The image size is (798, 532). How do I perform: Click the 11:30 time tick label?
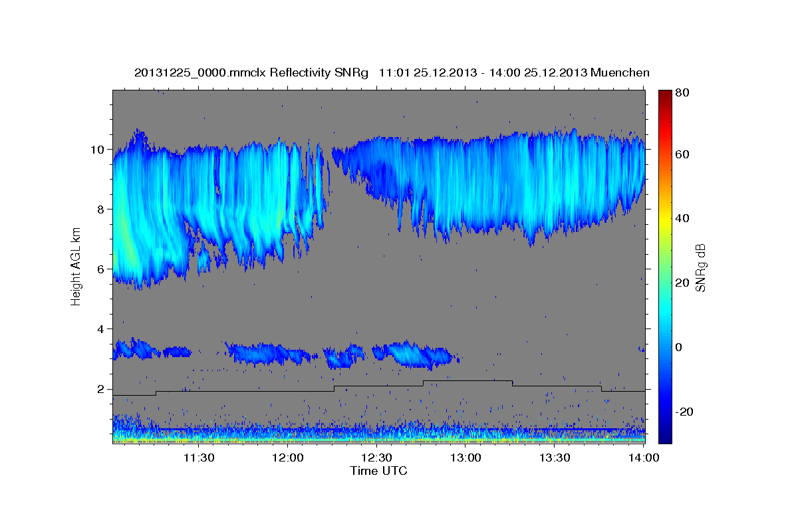point(198,458)
